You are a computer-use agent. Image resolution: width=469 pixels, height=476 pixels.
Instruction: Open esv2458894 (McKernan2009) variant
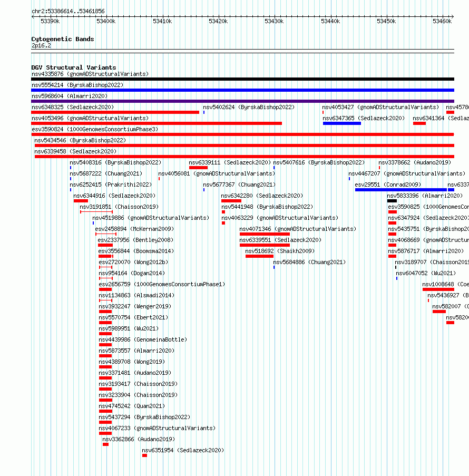(x=134, y=229)
